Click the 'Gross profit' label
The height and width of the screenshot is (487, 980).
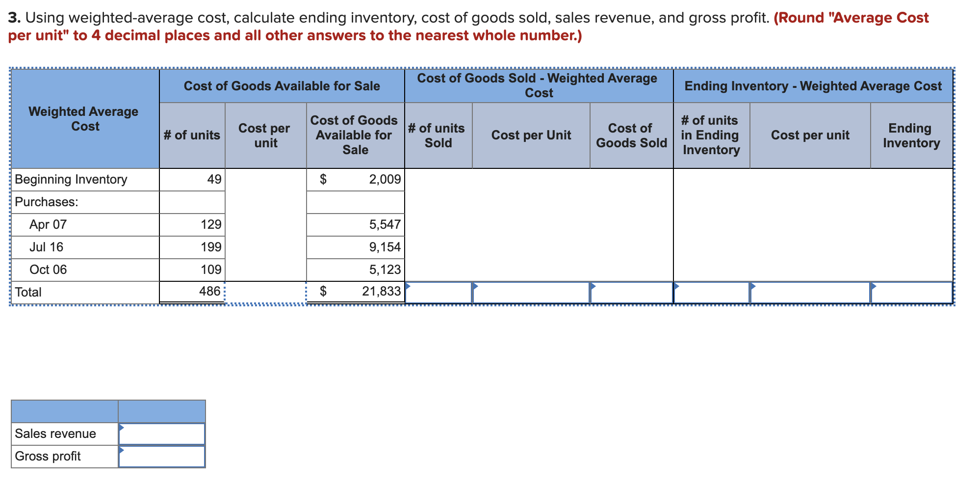click(48, 457)
